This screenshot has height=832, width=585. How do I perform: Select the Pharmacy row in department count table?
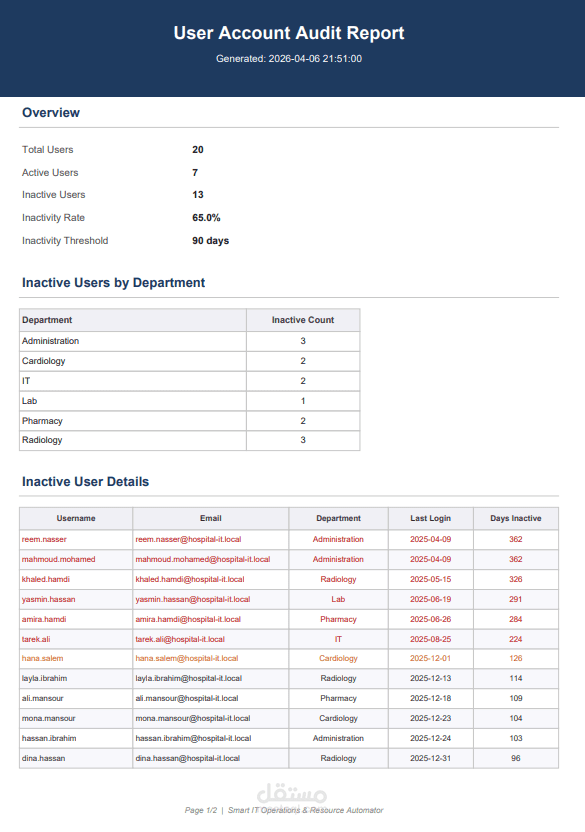(190, 421)
